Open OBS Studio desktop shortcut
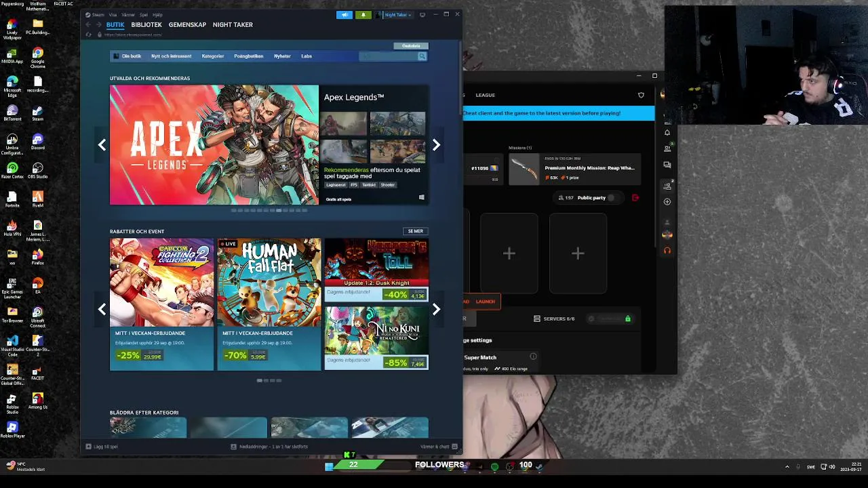Viewport: 868px width, 488px height. point(37,170)
